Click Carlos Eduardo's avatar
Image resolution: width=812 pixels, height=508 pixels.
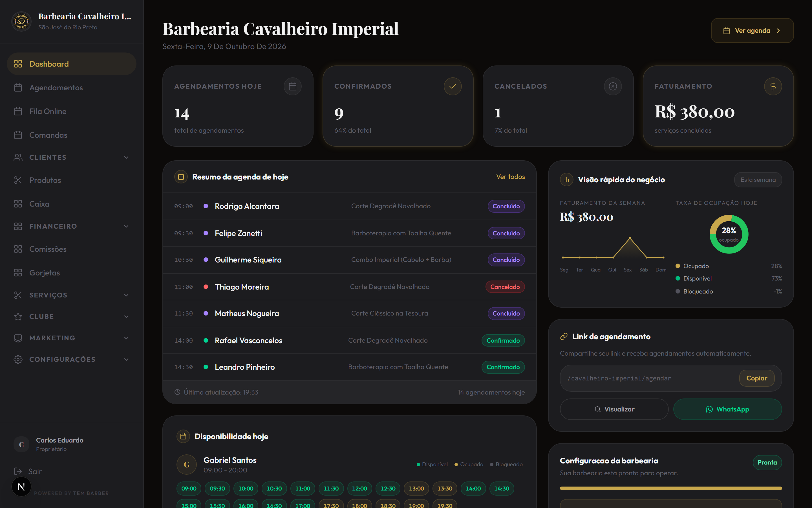(21, 444)
